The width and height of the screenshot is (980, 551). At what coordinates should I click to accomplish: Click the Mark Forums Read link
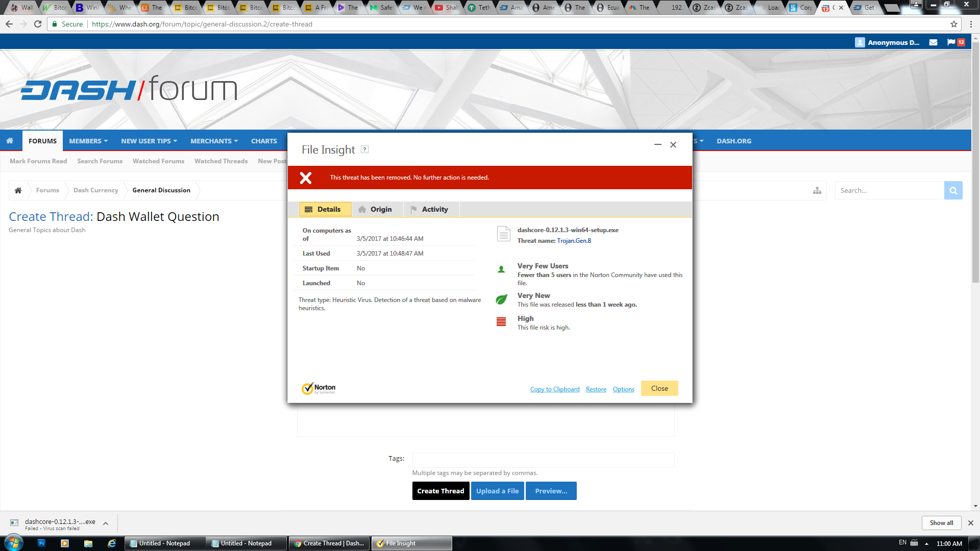pos(38,161)
